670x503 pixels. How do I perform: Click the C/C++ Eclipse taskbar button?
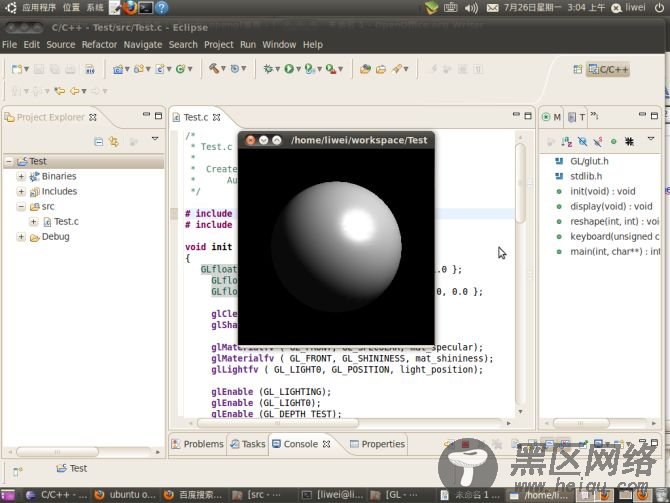[56, 495]
